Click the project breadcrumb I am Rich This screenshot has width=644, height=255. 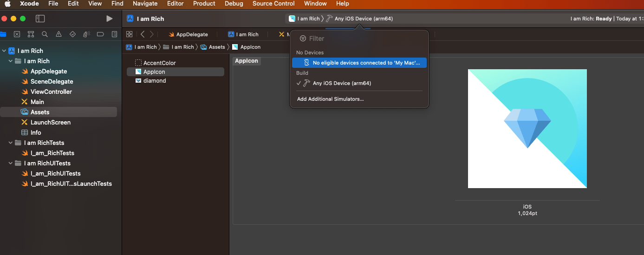pos(142,47)
